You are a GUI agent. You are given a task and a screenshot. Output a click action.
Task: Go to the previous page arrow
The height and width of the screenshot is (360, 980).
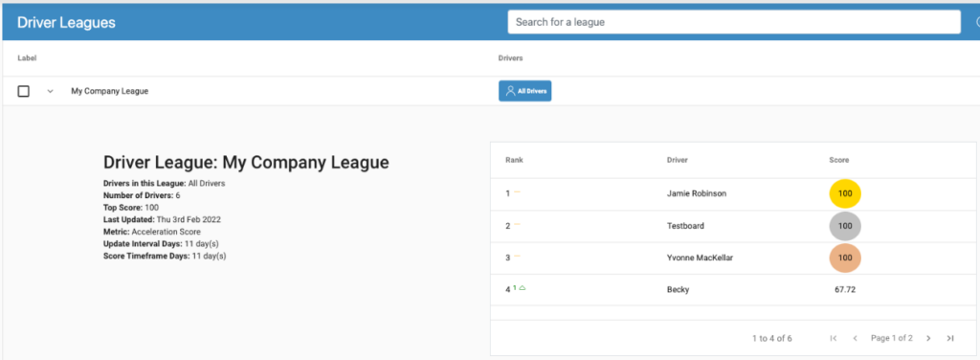[855, 338]
